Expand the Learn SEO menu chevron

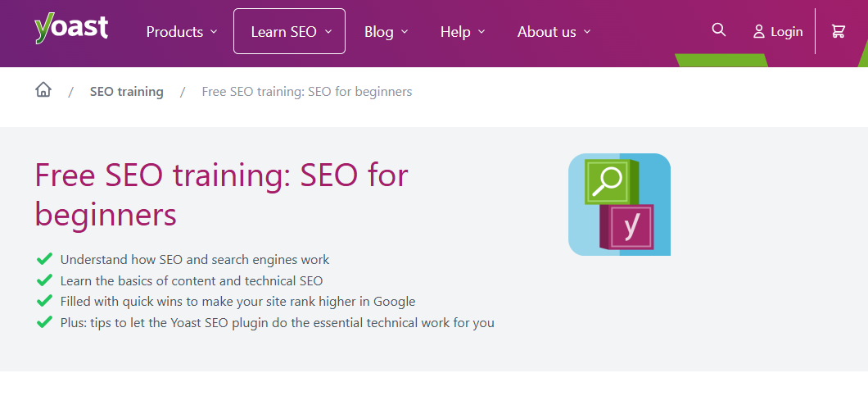coord(328,32)
